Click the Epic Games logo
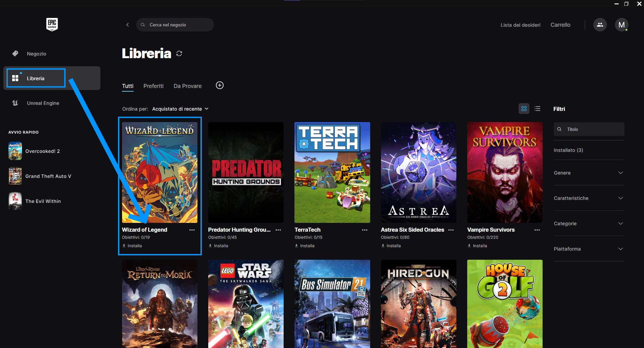644x348 pixels. pyautogui.click(x=52, y=24)
